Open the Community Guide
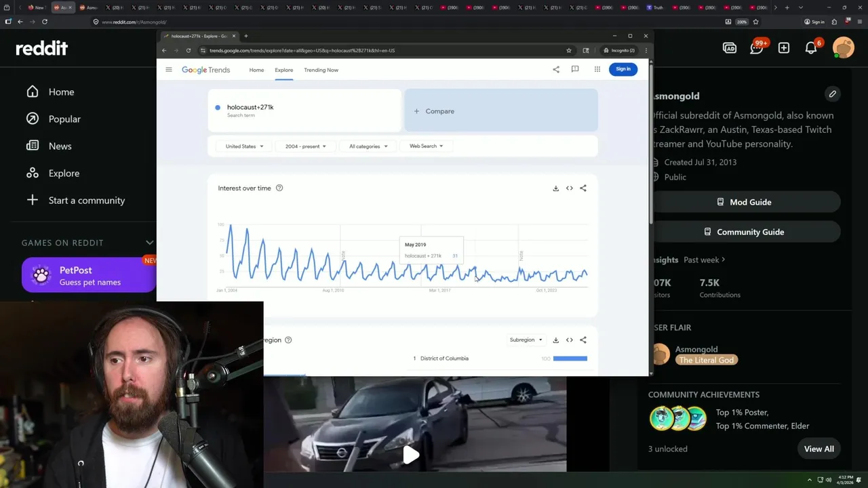Image resolution: width=868 pixels, height=488 pixels. [x=744, y=232]
